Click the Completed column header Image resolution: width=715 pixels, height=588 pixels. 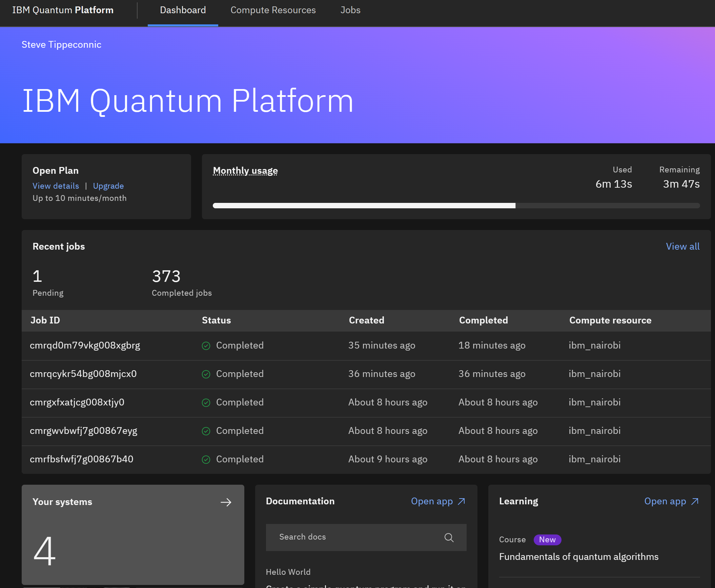pyautogui.click(x=483, y=320)
